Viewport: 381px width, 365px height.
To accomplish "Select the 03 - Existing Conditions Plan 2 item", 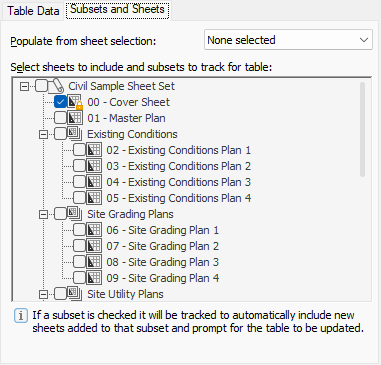I will point(178,166).
